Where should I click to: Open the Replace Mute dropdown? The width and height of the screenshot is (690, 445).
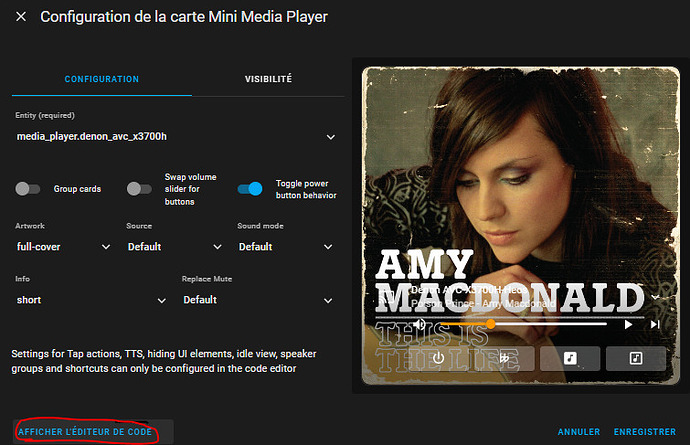(x=258, y=300)
